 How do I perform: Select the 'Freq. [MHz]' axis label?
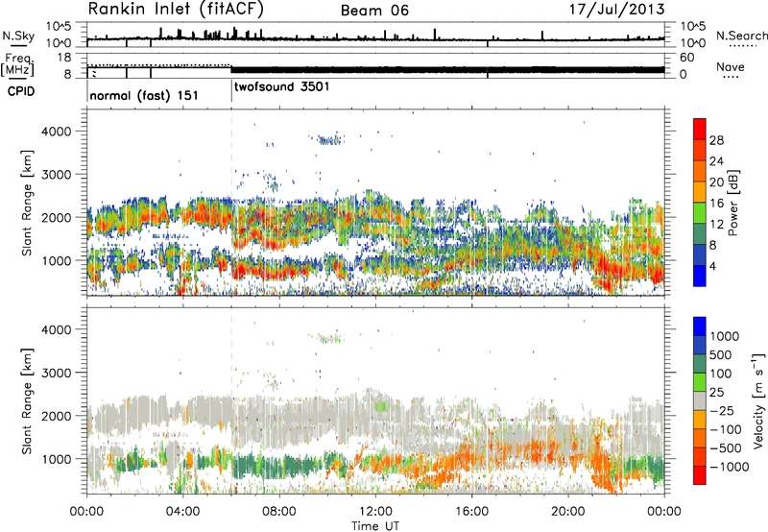[x=18, y=65]
